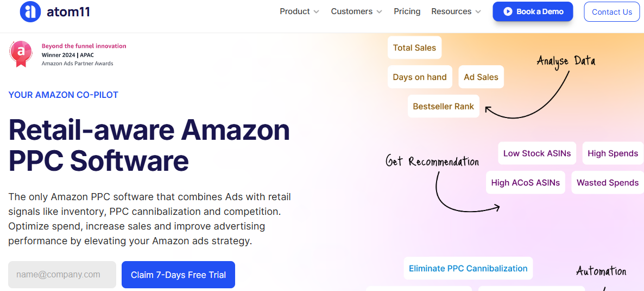
Task: Click the High ACoS ASINs tag
Action: (x=525, y=183)
